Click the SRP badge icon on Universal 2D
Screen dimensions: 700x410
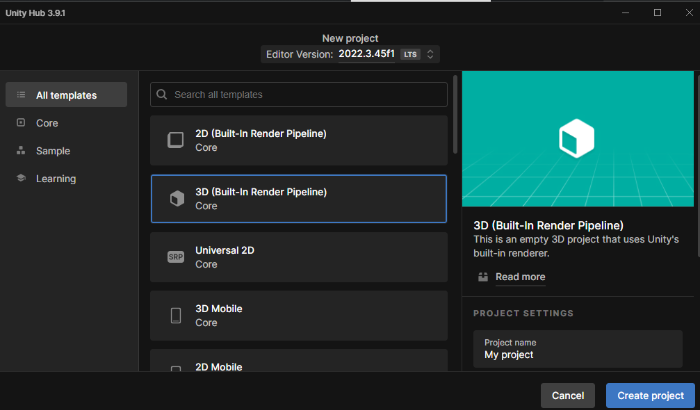175,257
